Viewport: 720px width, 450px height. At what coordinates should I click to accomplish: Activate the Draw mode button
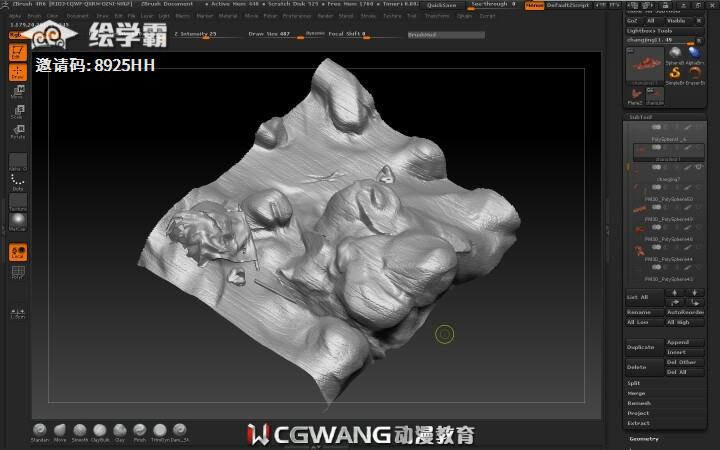click(18, 72)
